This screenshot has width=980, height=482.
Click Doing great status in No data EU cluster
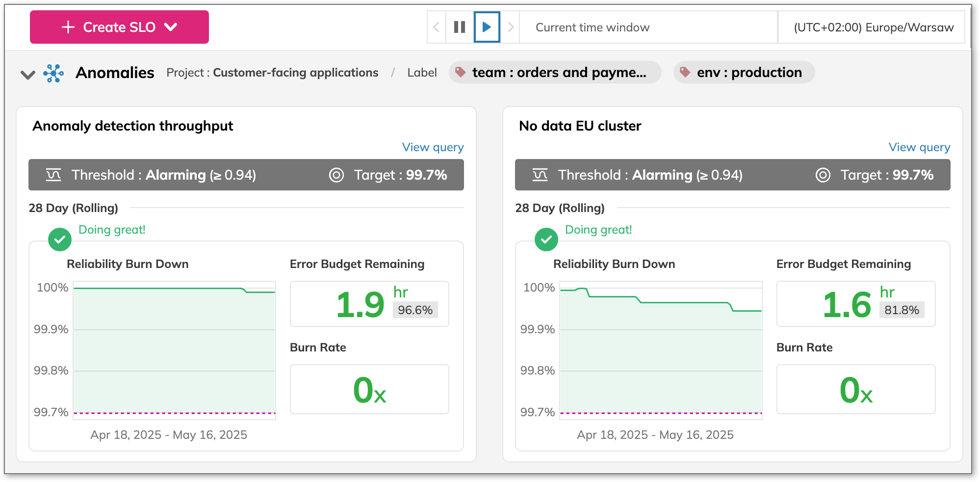[x=598, y=230]
